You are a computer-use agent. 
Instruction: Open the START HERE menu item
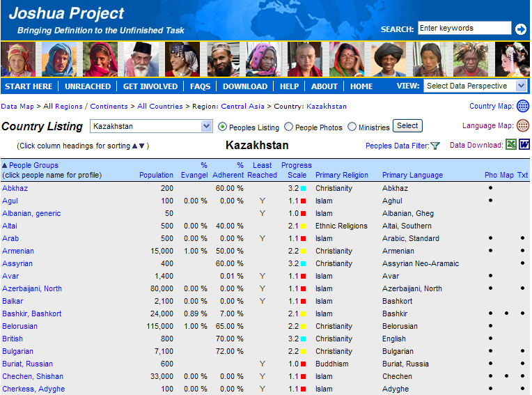point(29,86)
